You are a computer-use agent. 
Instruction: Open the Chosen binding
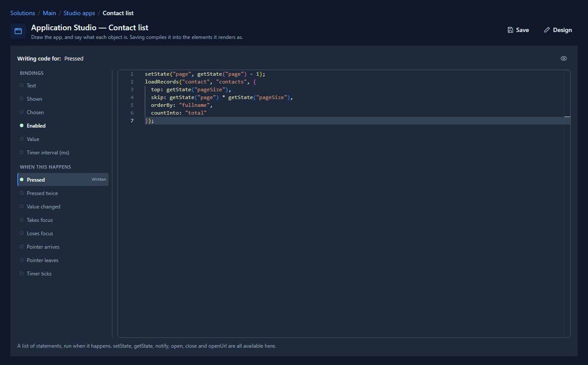click(63, 112)
